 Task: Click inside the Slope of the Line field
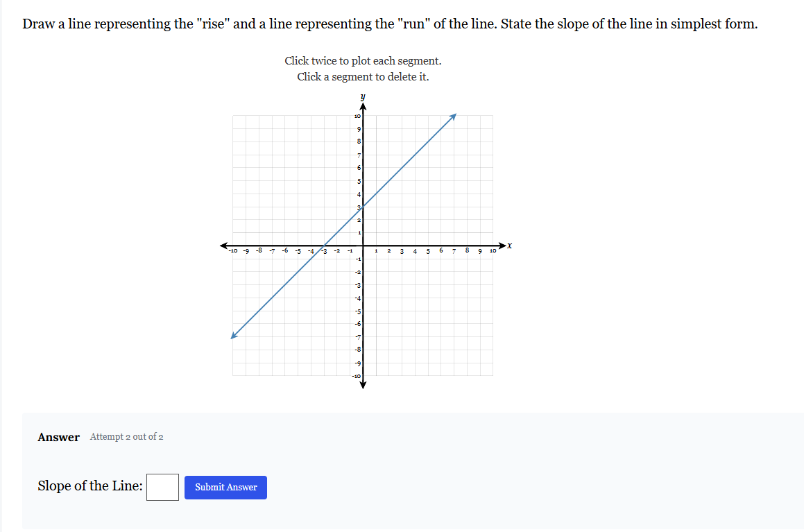click(x=162, y=487)
